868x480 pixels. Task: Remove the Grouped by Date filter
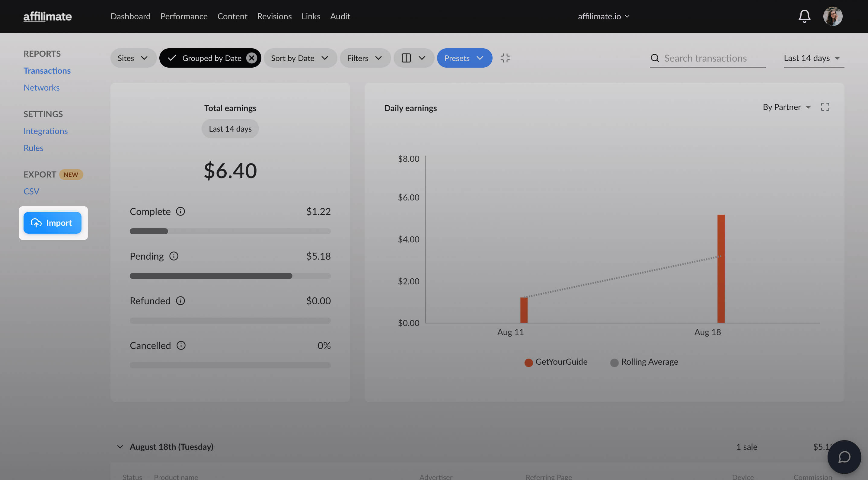point(251,58)
